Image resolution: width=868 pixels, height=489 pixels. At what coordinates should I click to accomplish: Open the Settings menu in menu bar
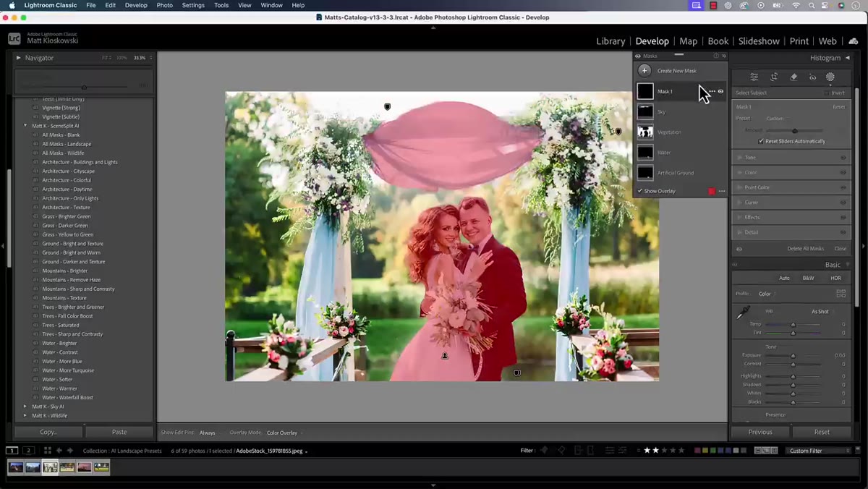(x=193, y=5)
